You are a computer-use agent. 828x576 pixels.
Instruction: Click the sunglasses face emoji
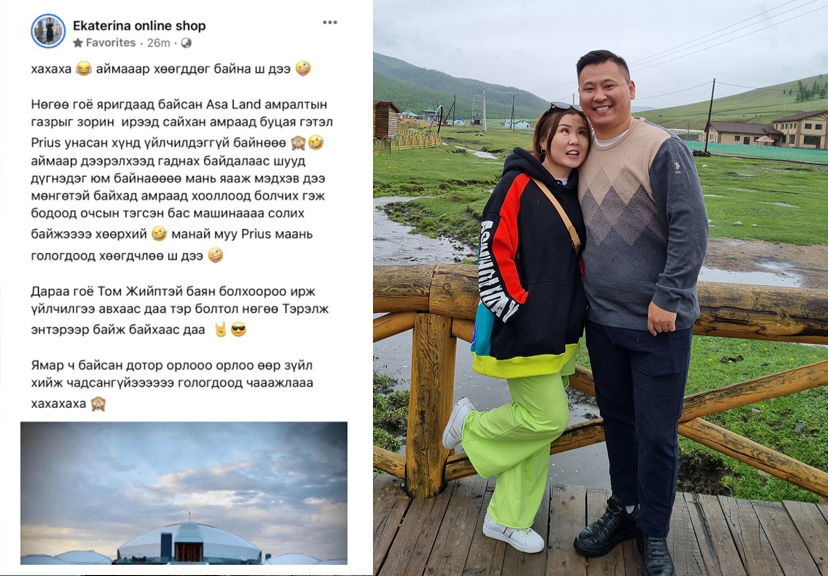[238, 330]
